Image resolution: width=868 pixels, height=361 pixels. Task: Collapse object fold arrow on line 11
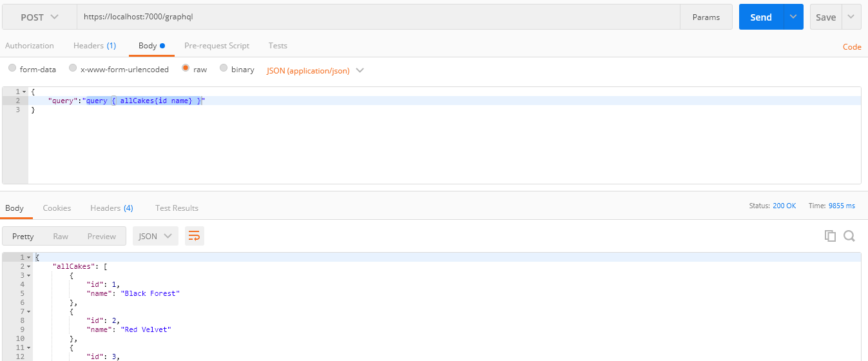pyautogui.click(x=28, y=347)
